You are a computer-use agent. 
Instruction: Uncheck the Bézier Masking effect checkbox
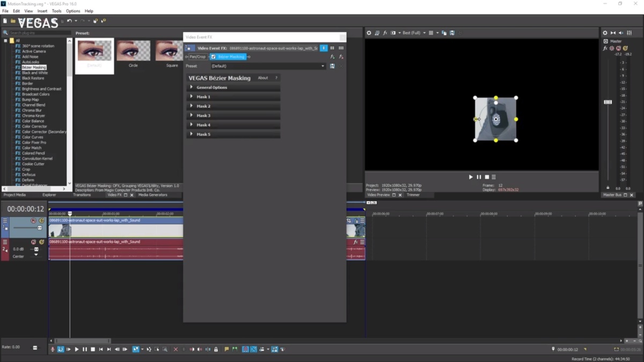point(213,57)
